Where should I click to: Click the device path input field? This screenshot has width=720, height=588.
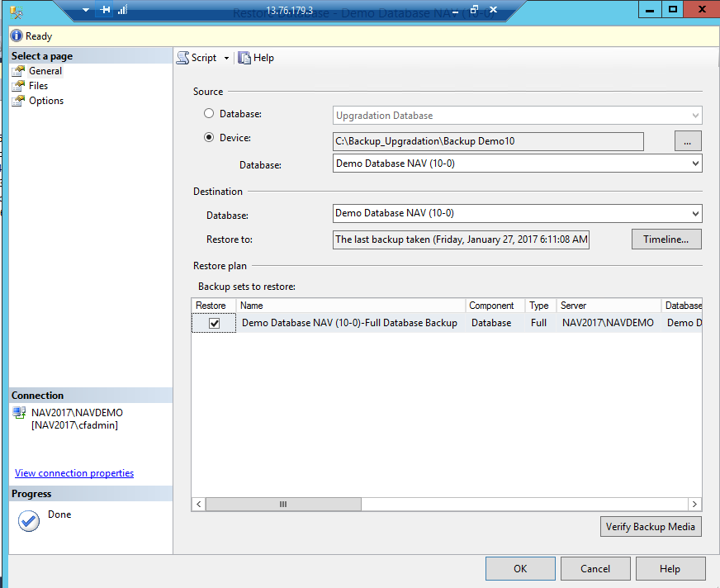(488, 141)
